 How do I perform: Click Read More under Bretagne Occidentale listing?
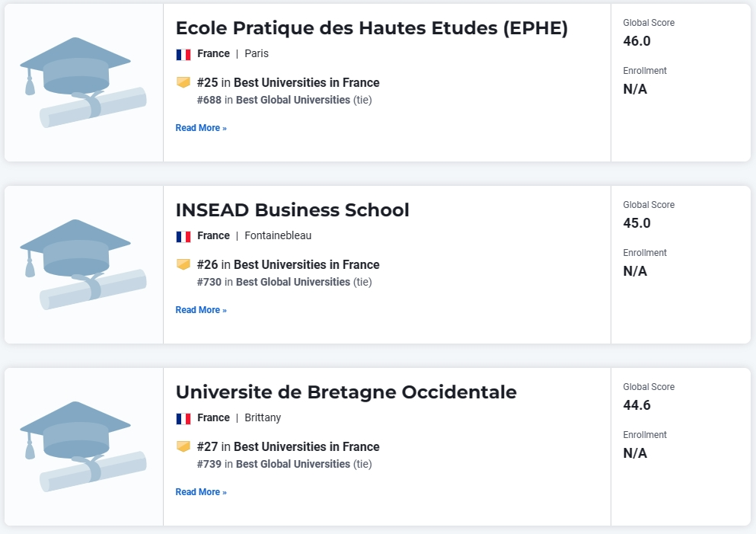[x=201, y=491]
